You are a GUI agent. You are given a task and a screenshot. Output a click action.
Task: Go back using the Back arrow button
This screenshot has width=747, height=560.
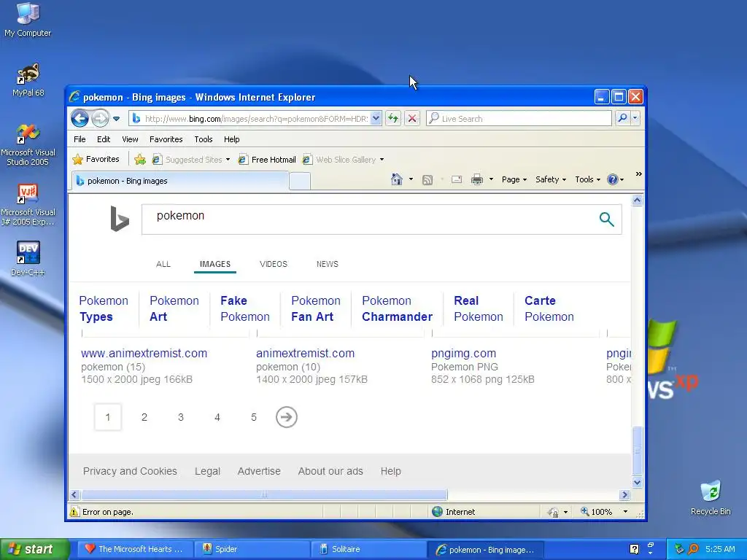(80, 118)
